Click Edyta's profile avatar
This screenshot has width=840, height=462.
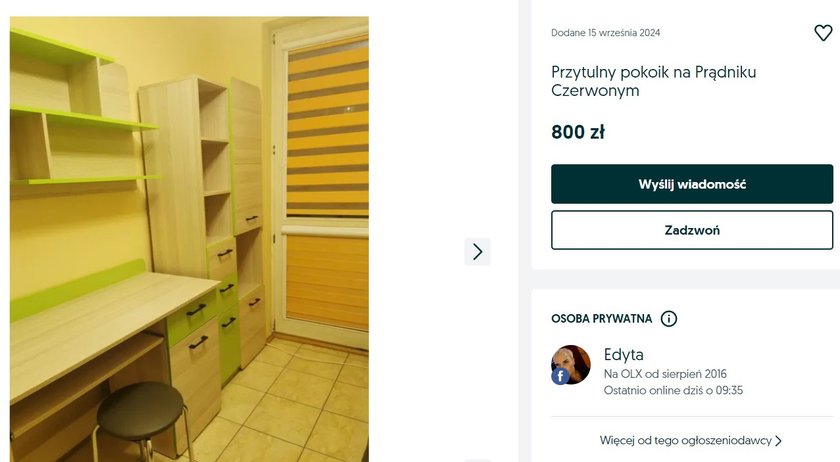[571, 364]
